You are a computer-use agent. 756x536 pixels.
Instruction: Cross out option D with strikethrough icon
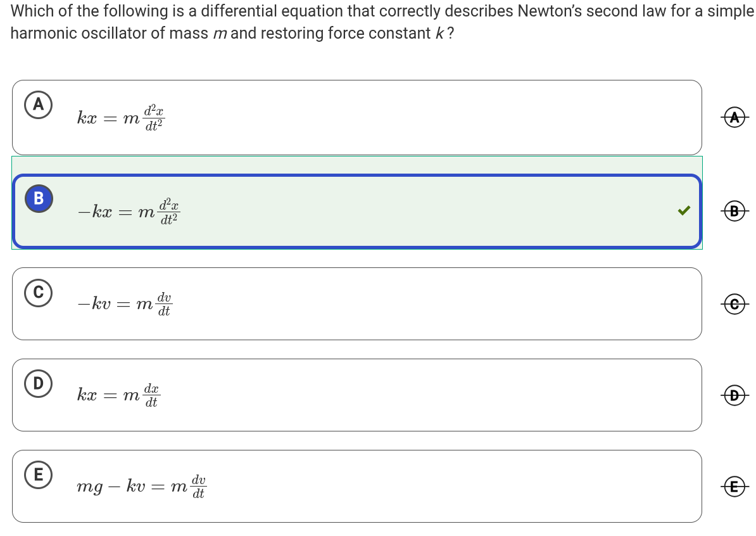(734, 396)
